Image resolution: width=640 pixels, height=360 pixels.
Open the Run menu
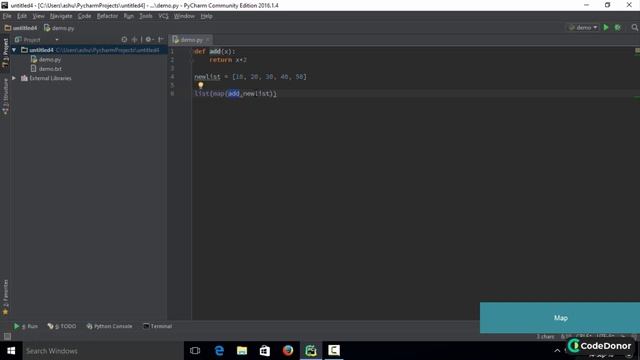point(129,16)
